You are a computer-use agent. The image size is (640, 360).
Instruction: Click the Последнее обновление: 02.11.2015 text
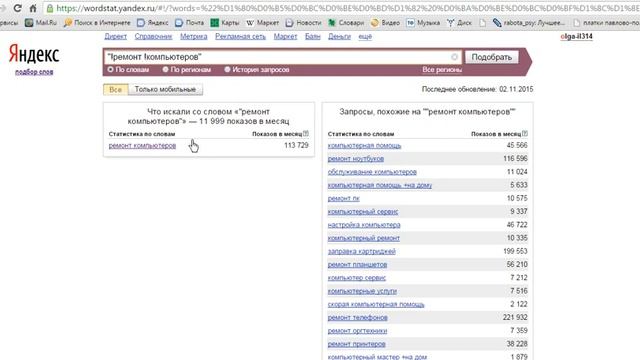pyautogui.click(x=478, y=89)
